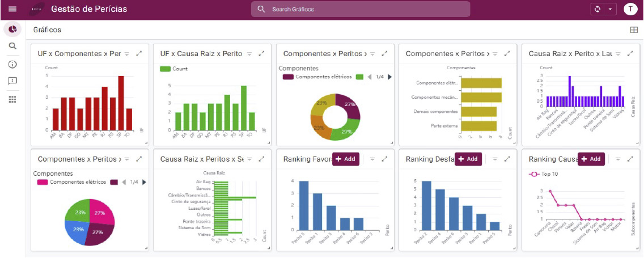The image size is (644, 258).
Task: Open filter for UF x Causa Raiz chart
Action: [x=249, y=54]
